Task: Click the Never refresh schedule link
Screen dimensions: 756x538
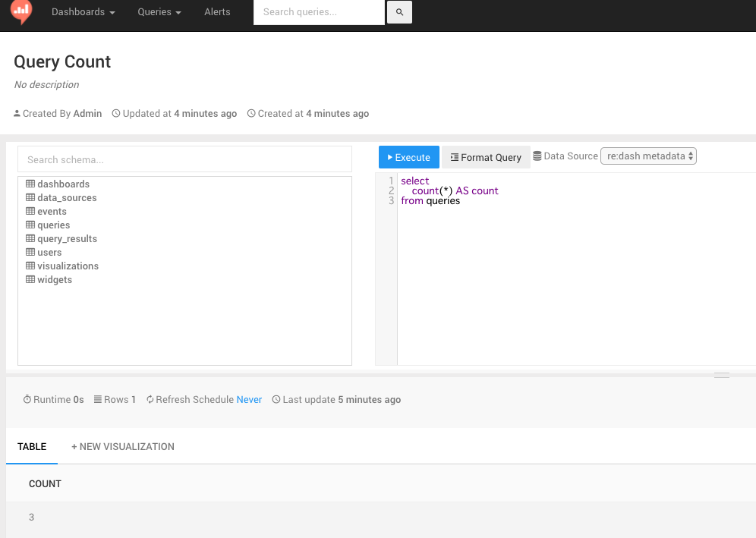Action: pyautogui.click(x=249, y=399)
